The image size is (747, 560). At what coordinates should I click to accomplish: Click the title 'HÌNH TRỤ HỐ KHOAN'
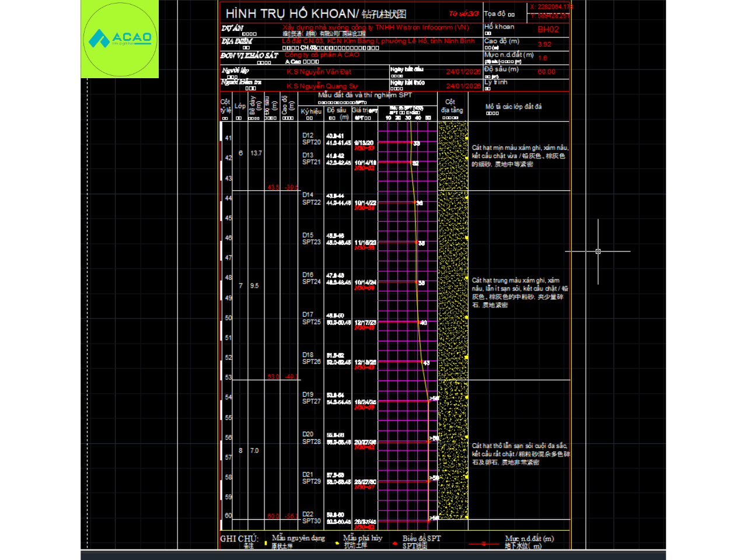[x=291, y=13]
